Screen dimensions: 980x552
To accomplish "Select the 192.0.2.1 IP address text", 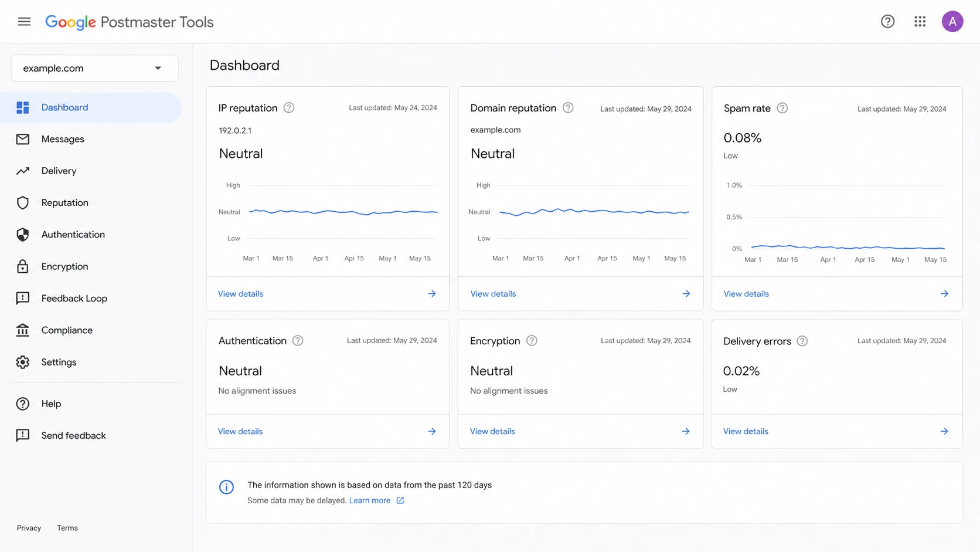I will click(235, 130).
